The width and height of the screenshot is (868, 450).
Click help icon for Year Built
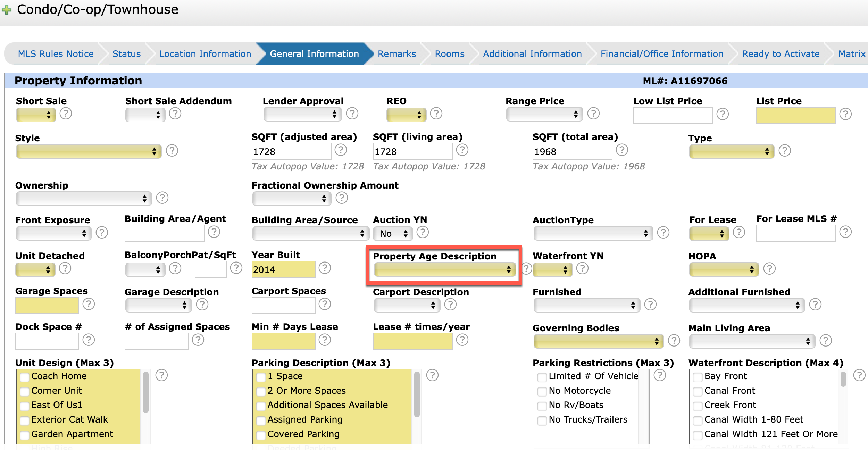(325, 268)
